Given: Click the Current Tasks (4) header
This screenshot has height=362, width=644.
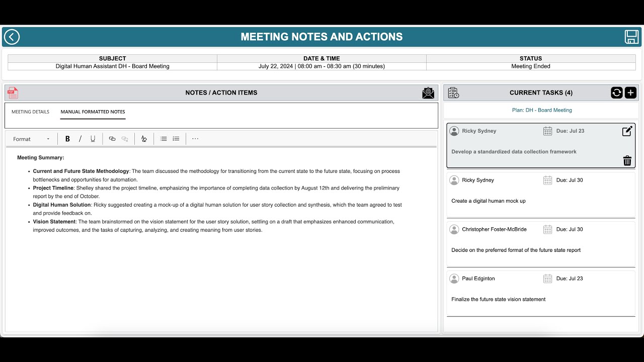Looking at the screenshot, I should (541, 93).
